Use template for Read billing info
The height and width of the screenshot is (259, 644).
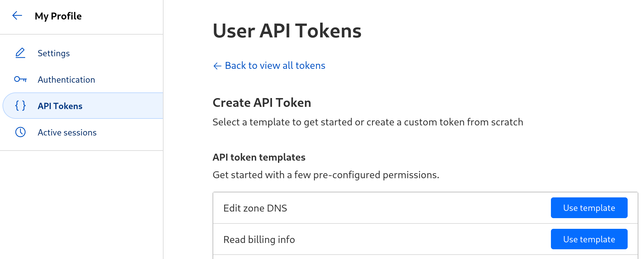tap(589, 239)
